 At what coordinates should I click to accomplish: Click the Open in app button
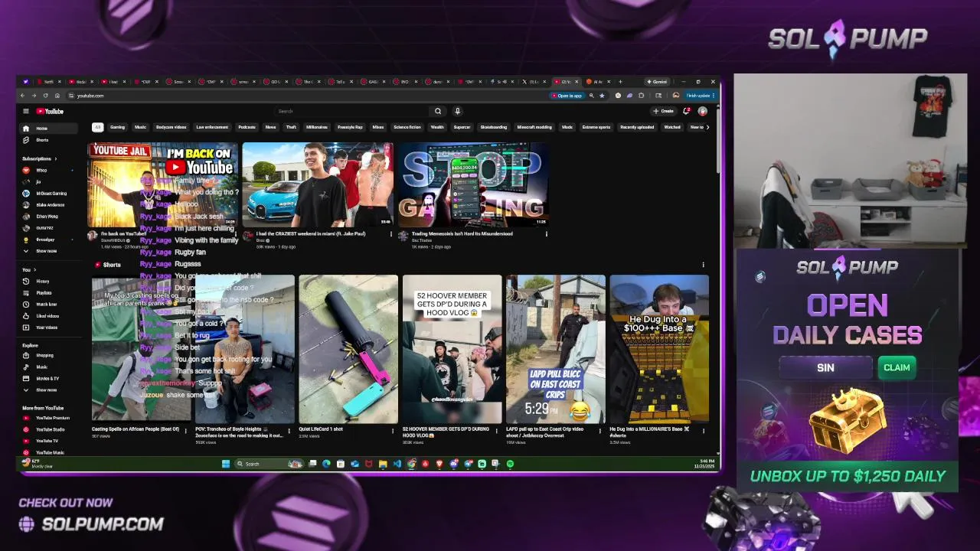[x=567, y=96]
